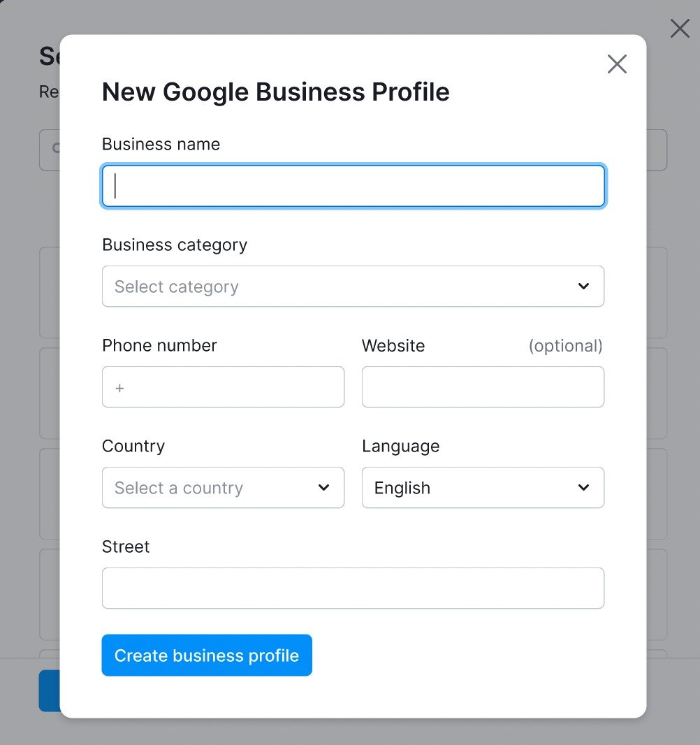The width and height of the screenshot is (700, 745).
Task: Open the Language selector showing English
Action: 483,488
